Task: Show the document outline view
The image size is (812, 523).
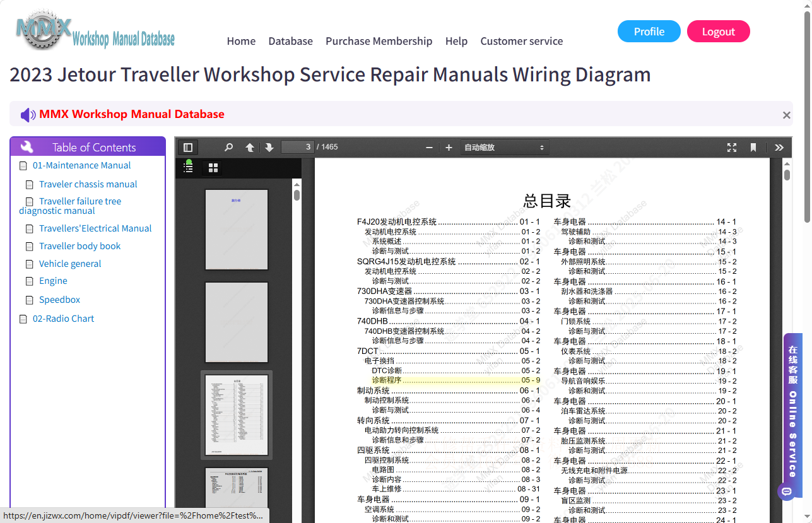Action: tap(188, 167)
